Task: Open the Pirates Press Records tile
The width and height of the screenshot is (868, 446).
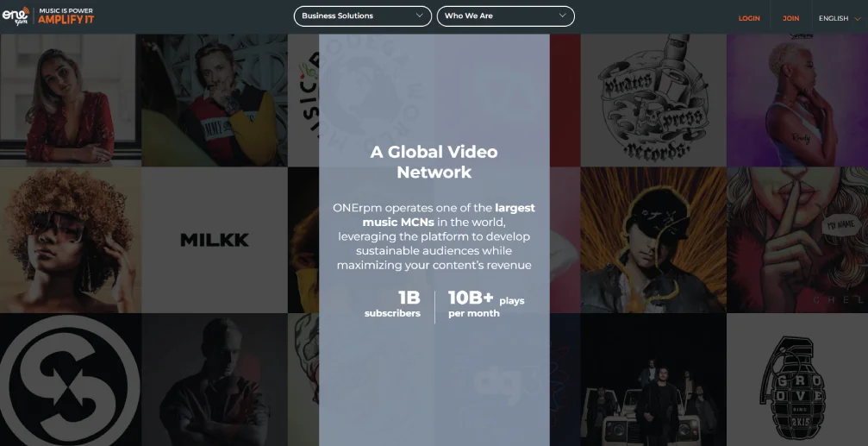Action: coord(653,100)
